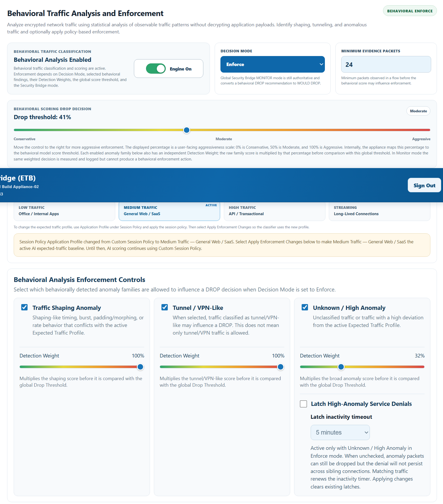
Task: Uncheck Tunnel / VPN-Like checkbox
Action: coord(165,307)
